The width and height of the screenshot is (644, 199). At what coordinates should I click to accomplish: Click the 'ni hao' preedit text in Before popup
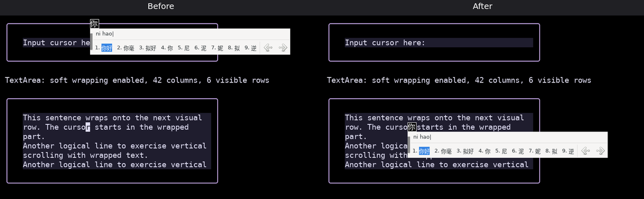pyautogui.click(x=104, y=34)
